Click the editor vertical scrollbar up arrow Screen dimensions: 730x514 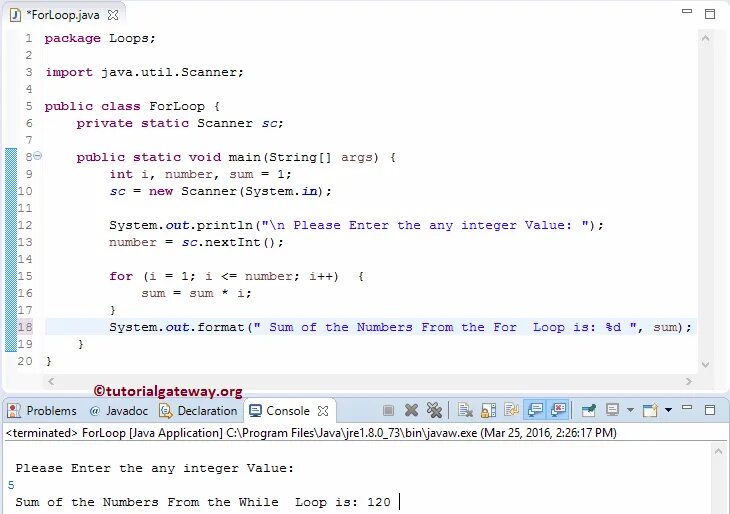[x=705, y=38]
